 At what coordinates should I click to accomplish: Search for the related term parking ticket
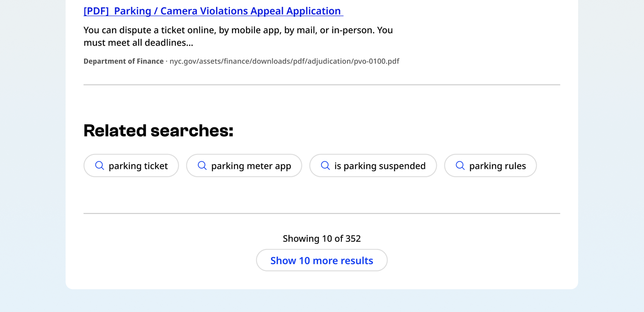(131, 165)
